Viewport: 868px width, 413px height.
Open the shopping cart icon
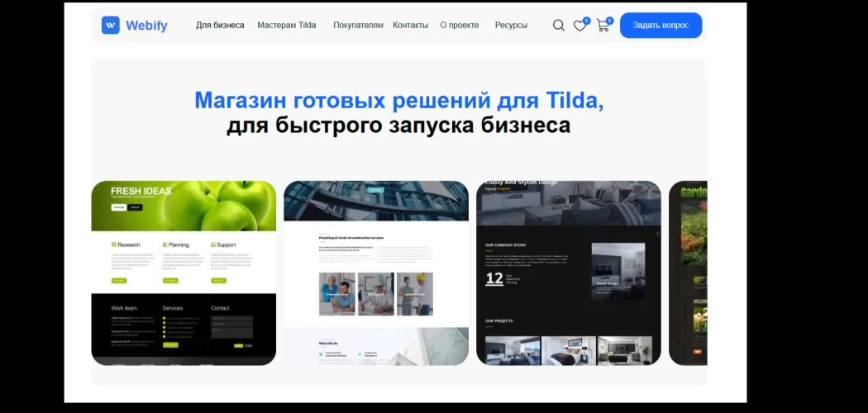(x=603, y=26)
